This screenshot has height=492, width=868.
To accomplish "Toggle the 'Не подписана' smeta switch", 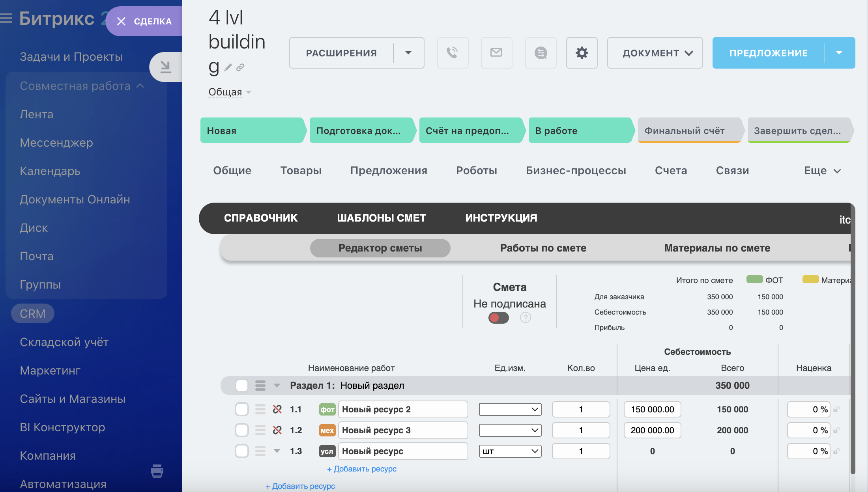I will (x=498, y=317).
